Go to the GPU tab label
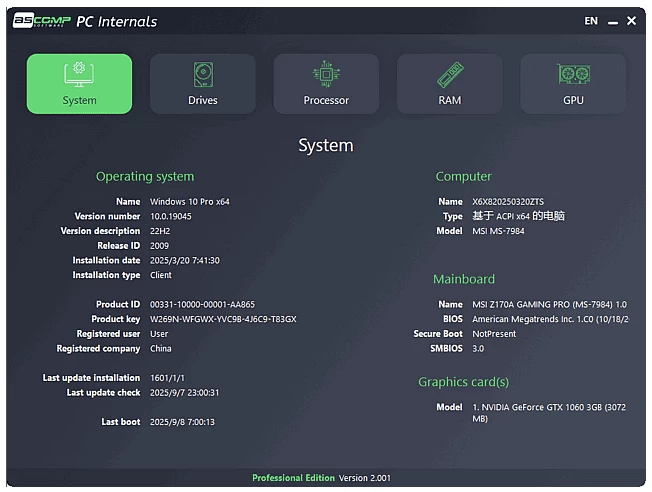 pos(573,100)
